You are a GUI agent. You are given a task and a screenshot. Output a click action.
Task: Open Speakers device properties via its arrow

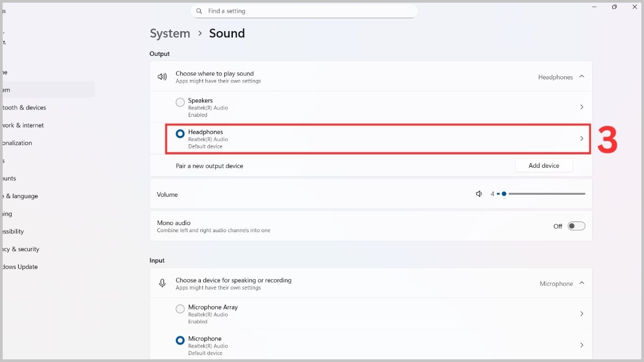click(582, 107)
